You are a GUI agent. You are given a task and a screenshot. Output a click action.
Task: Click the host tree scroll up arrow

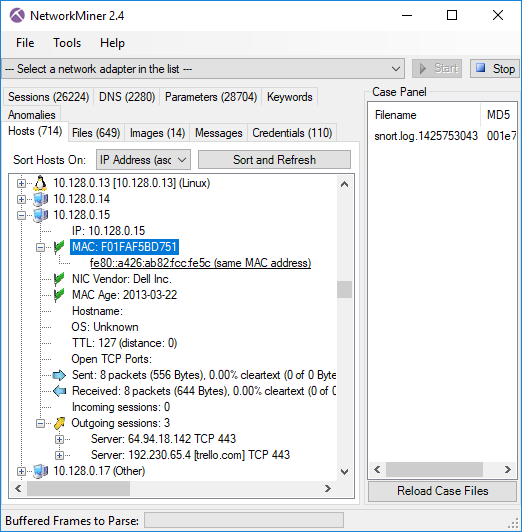[344, 184]
